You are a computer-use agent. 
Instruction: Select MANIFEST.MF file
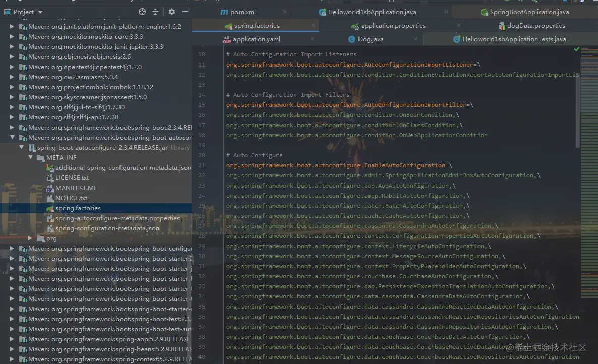click(76, 188)
